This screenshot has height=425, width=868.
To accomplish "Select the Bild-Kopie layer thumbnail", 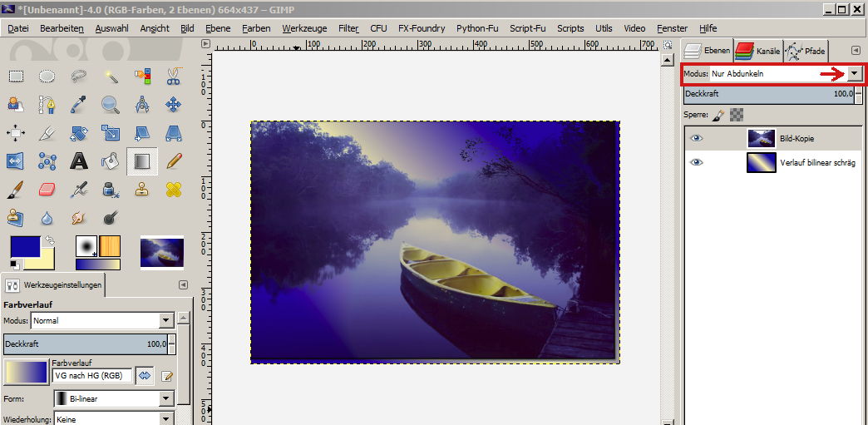I will coord(761,139).
